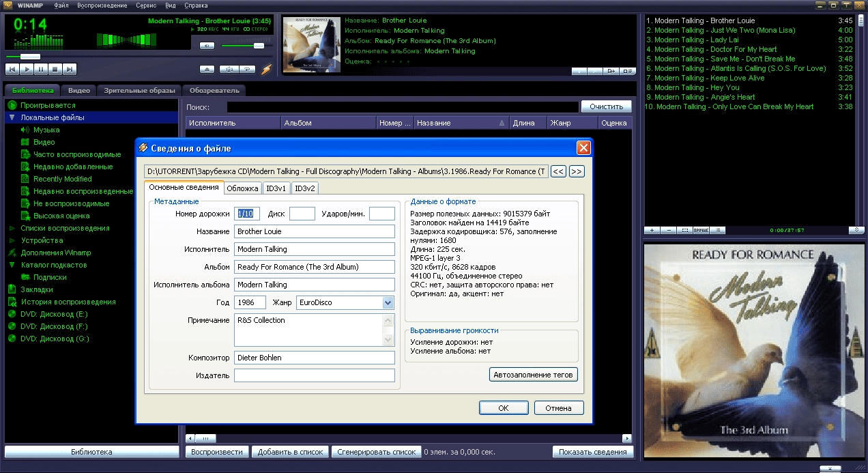Go to next file with >> button
868x473 pixels.
coord(577,171)
